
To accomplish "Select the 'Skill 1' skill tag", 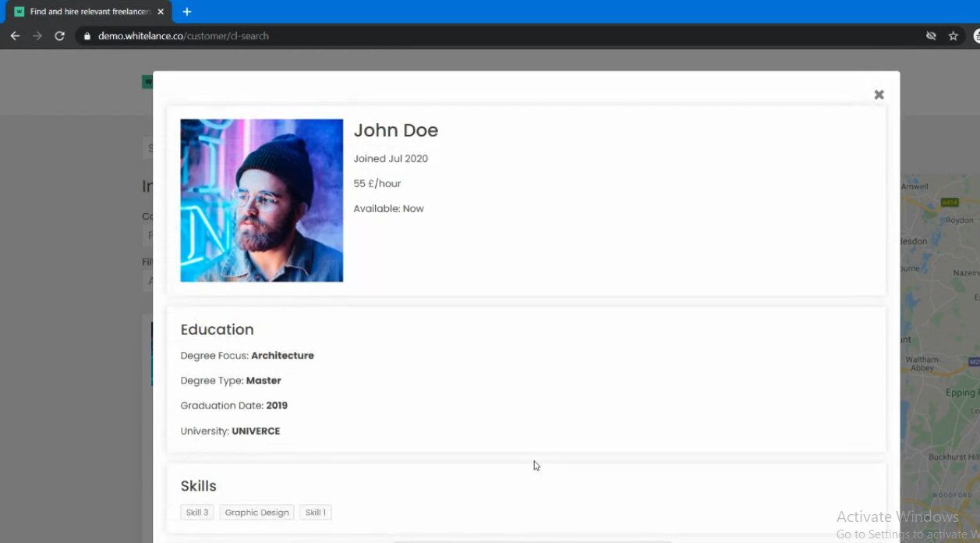I will pos(316,513).
